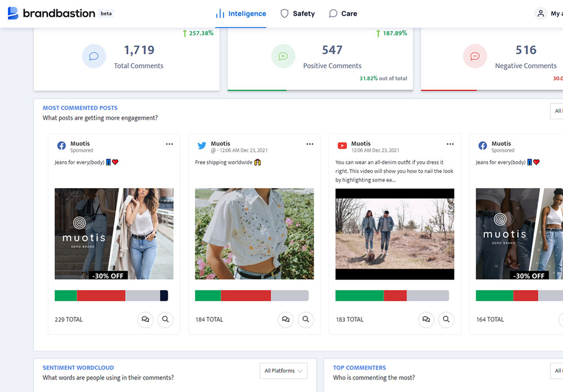Viewport: 563px width, 392px height.
Task: Click Muotis name on the Twitter post
Action: click(221, 144)
